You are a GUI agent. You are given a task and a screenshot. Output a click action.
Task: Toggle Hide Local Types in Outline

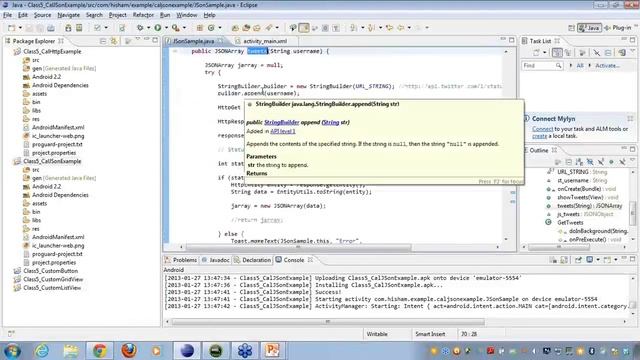pos(622,162)
